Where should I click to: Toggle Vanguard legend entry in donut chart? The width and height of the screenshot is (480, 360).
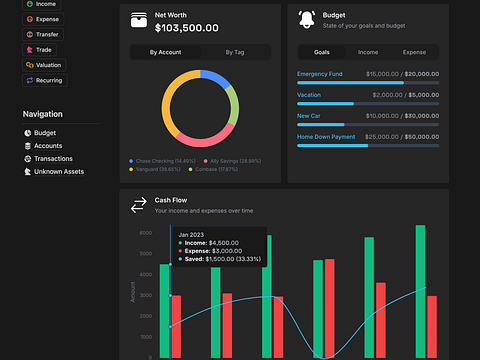[155, 169]
